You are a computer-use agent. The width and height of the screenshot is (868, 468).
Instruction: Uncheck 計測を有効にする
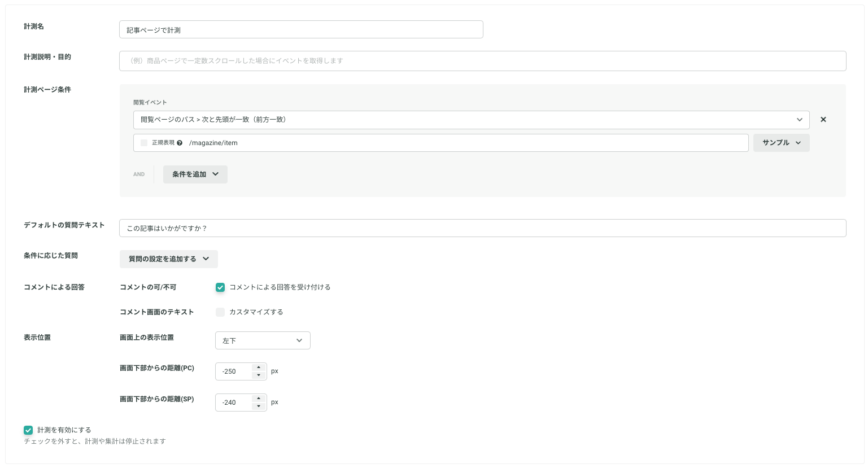coord(28,430)
